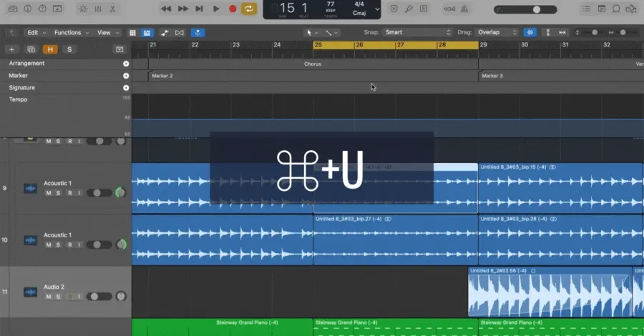Toggle the Flex bowtie icon
This screenshot has width=644, height=336.
tap(180, 33)
